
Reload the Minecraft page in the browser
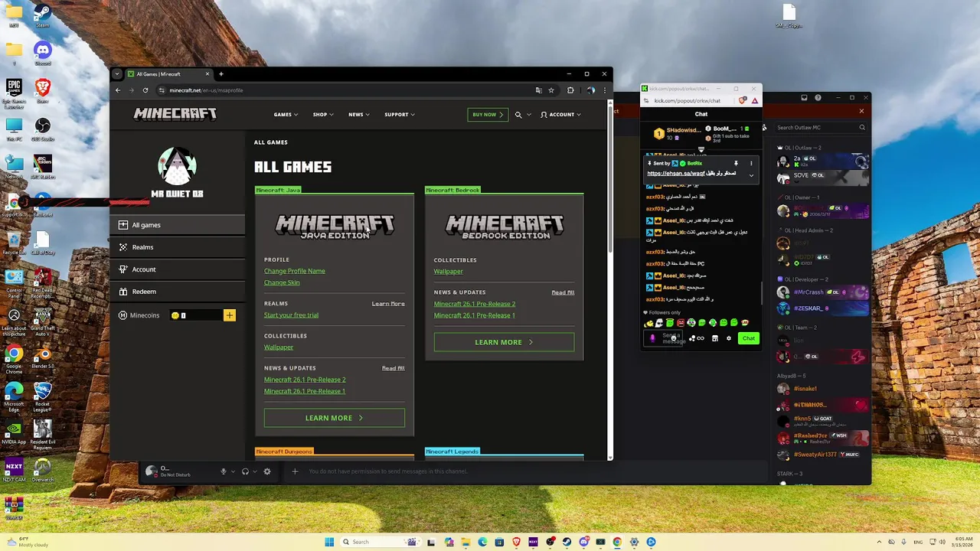tap(145, 90)
